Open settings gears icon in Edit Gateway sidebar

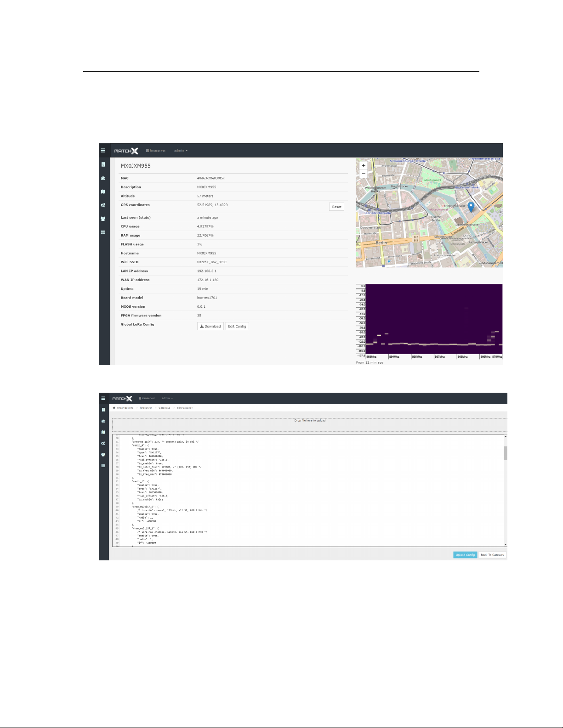103,443
